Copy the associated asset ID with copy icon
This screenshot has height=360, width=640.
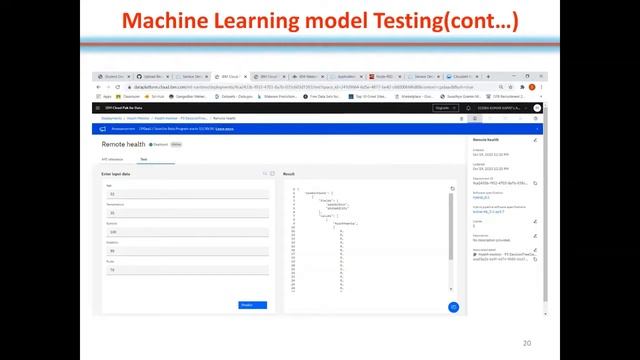click(x=535, y=259)
